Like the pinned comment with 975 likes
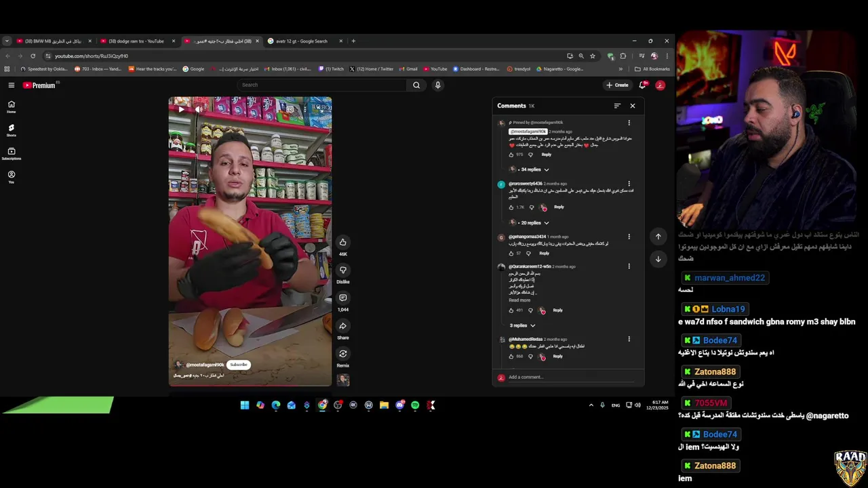This screenshot has height=488, width=868. (512, 155)
